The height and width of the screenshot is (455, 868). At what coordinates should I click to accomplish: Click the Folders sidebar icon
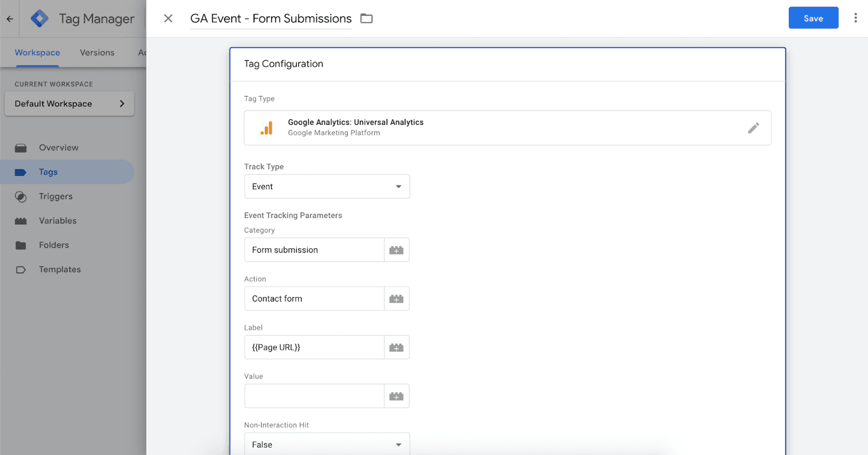click(x=21, y=245)
